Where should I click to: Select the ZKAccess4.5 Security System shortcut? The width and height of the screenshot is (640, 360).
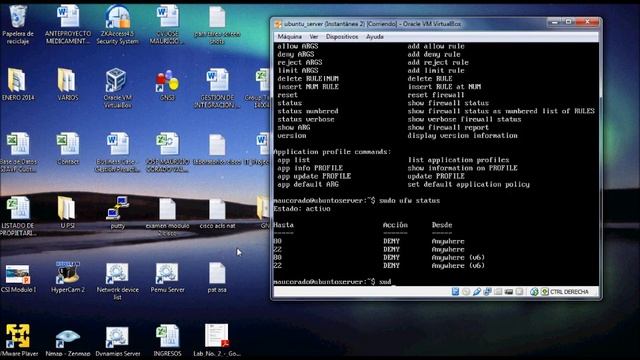(118, 24)
